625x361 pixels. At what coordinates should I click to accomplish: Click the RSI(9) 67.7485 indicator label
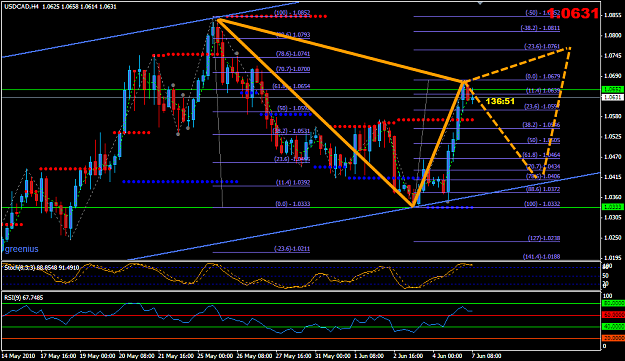24,298
